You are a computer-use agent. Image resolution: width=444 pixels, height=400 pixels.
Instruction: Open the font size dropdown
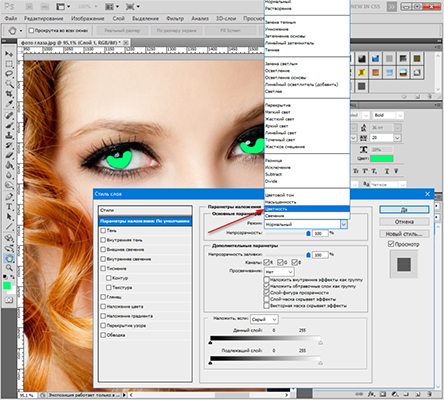click(x=397, y=128)
